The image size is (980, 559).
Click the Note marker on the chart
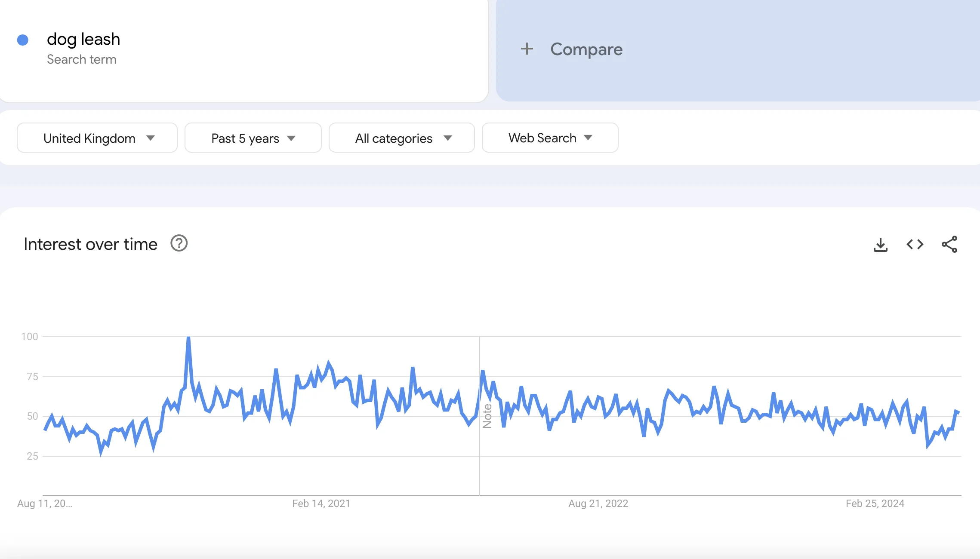(x=487, y=416)
